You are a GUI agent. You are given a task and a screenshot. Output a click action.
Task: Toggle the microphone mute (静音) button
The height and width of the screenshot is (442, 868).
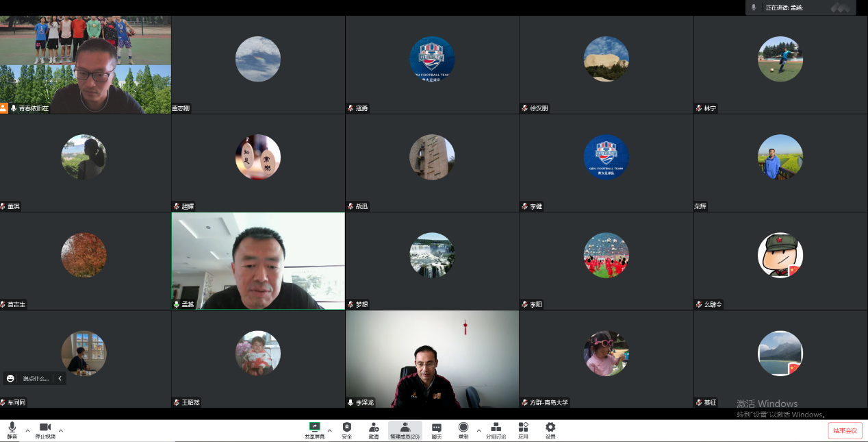pos(12,430)
